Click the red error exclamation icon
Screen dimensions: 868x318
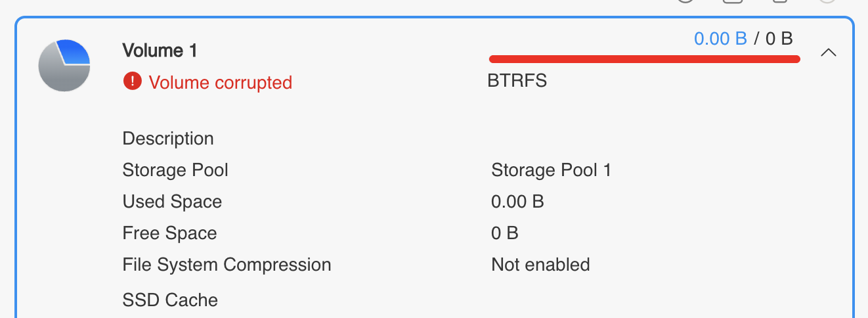pos(132,81)
